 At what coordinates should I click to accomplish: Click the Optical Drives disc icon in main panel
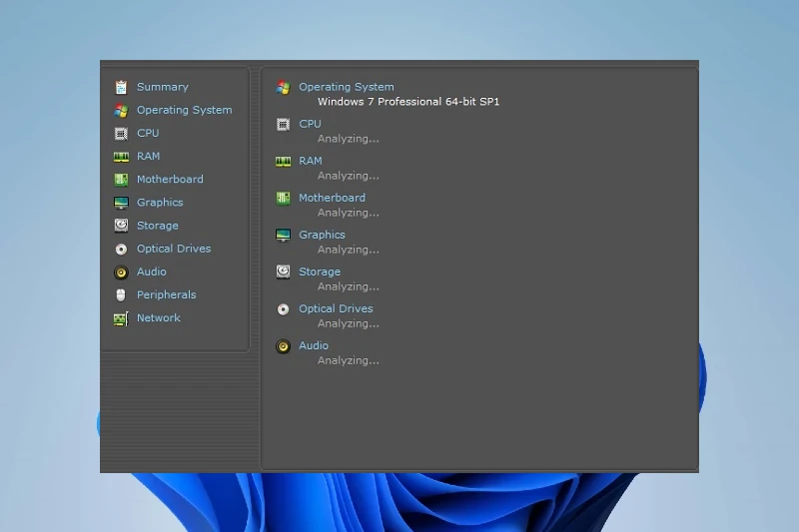[283, 309]
